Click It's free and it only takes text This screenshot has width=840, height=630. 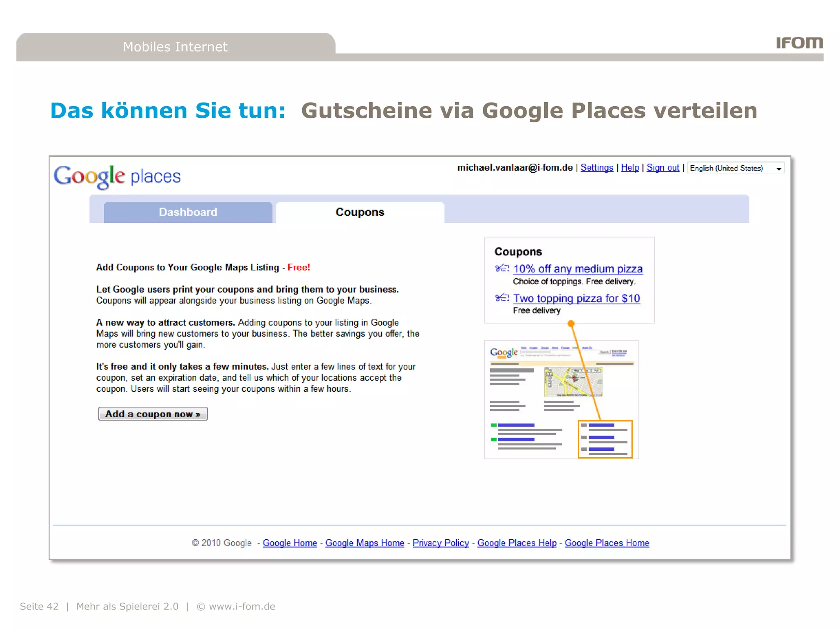183,367
